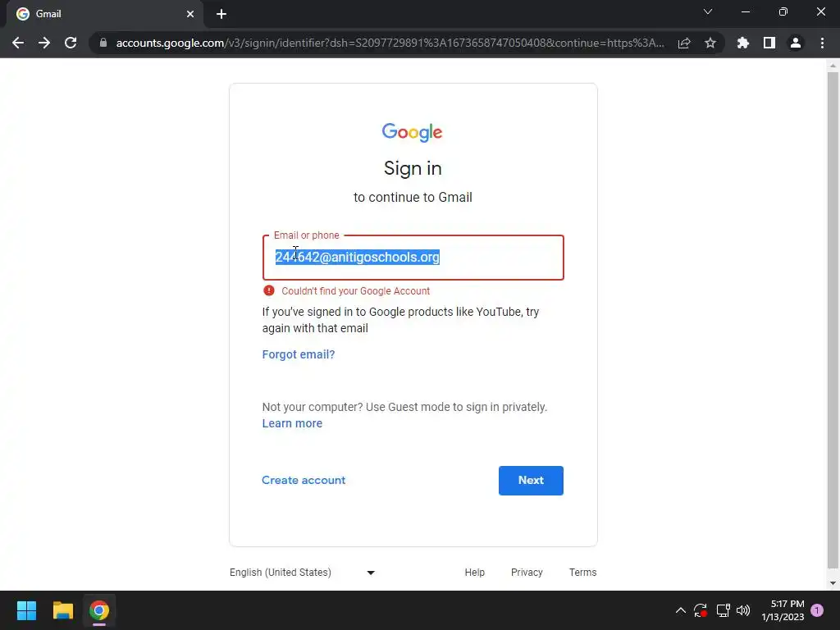Click the sync status tray icon
Viewport: 840px width, 630px height.
(x=701, y=610)
